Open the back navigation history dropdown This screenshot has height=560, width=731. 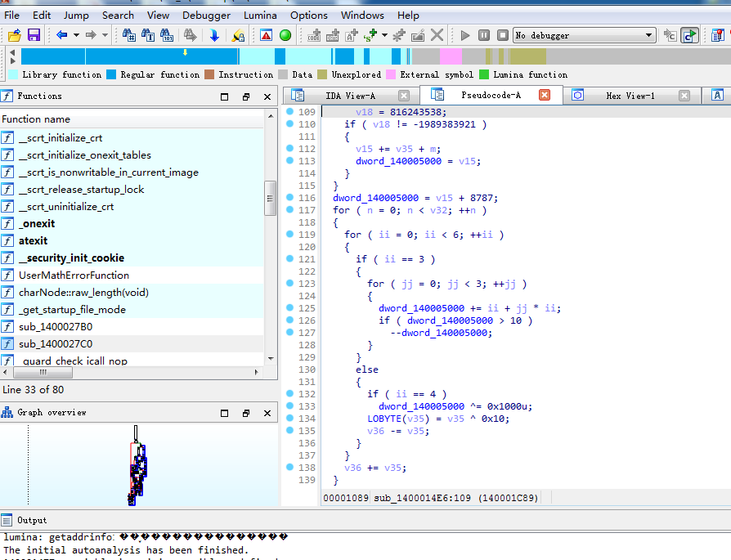[76, 35]
